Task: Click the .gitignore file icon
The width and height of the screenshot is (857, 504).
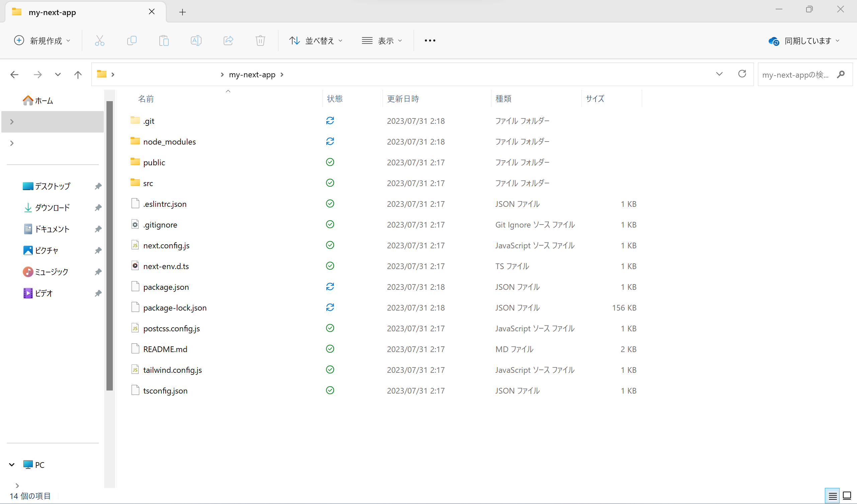Action: click(135, 225)
